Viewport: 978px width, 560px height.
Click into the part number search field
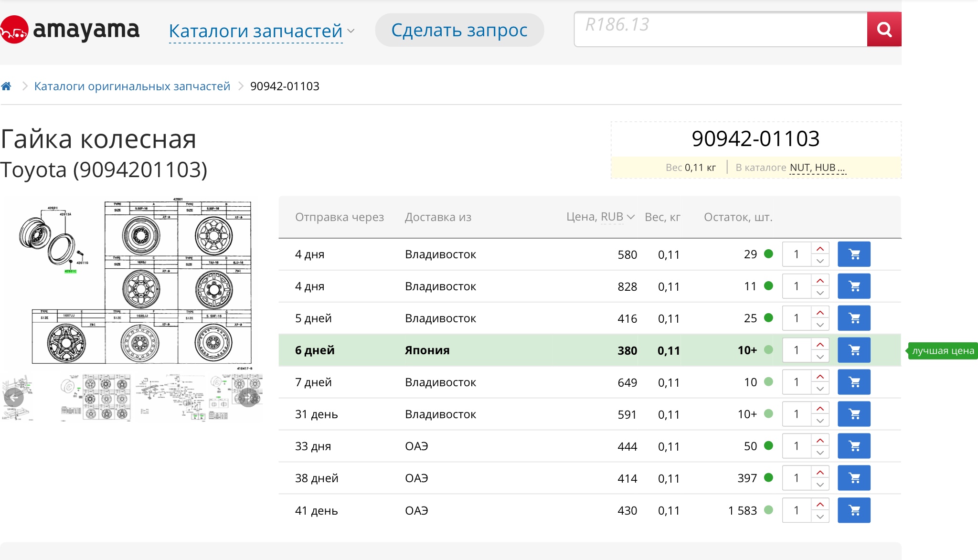coord(720,30)
